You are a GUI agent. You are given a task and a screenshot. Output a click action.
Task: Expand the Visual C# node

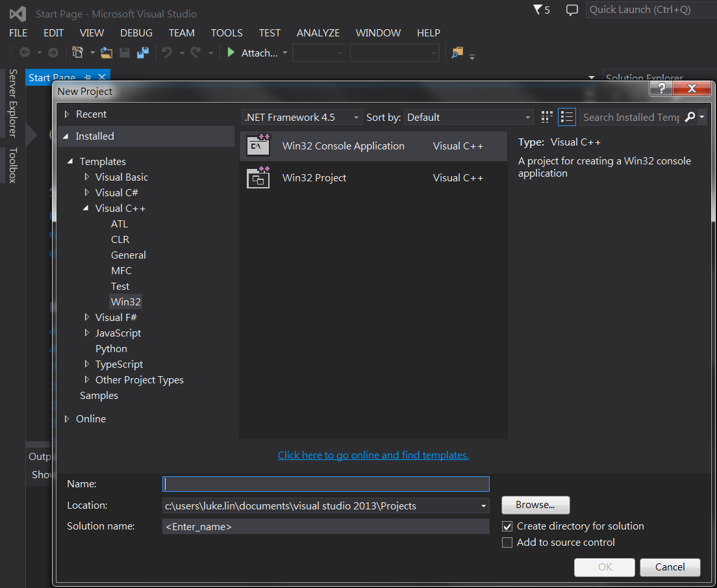tap(87, 192)
